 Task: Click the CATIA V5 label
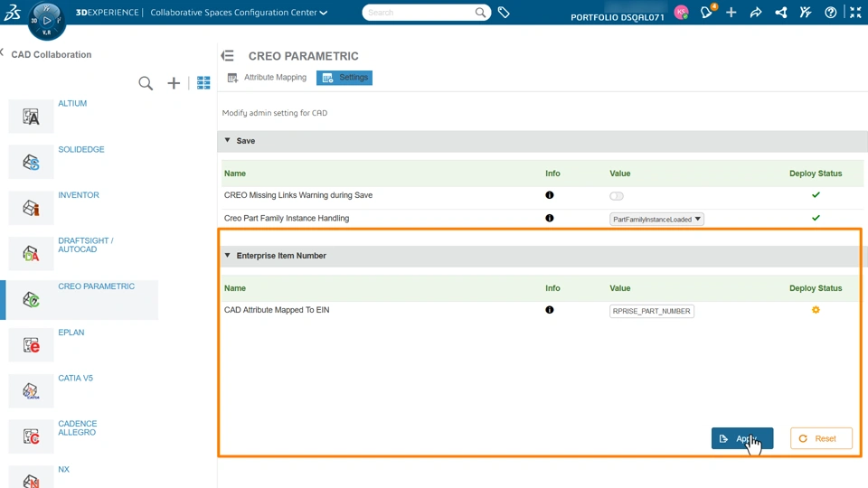point(75,378)
